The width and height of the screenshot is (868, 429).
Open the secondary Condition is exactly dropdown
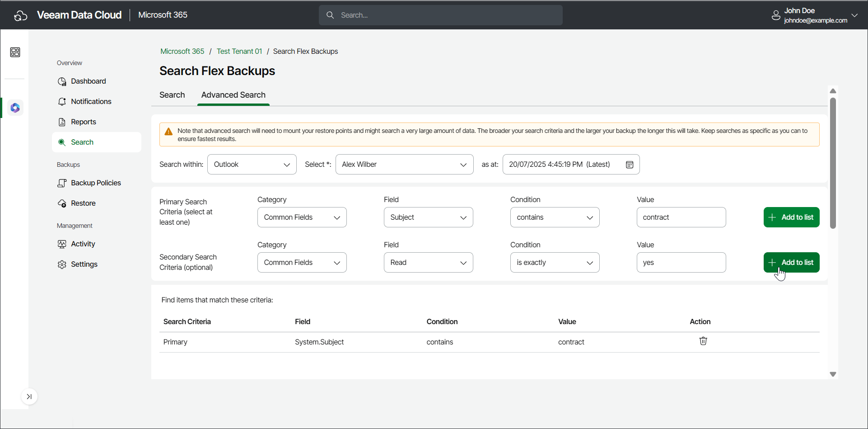point(555,263)
